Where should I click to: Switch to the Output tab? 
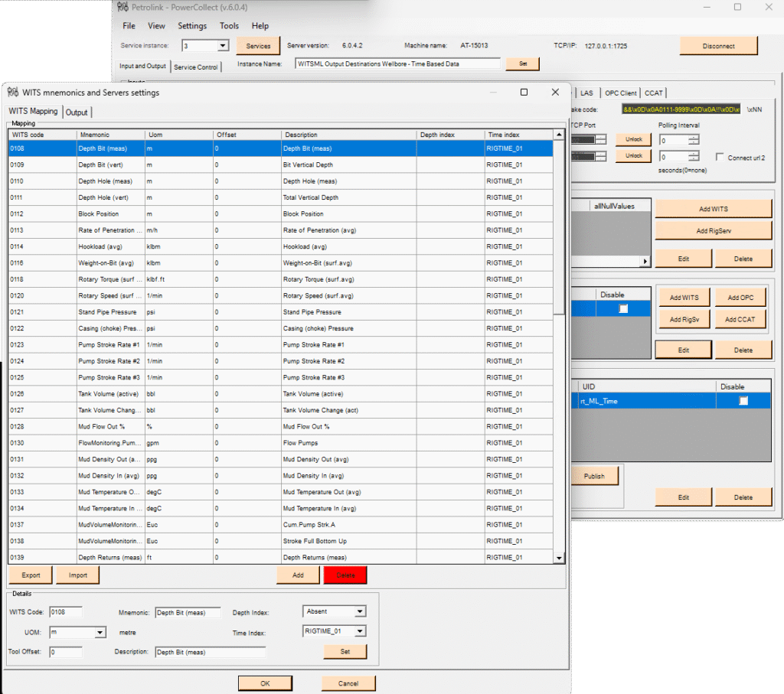coord(77,112)
